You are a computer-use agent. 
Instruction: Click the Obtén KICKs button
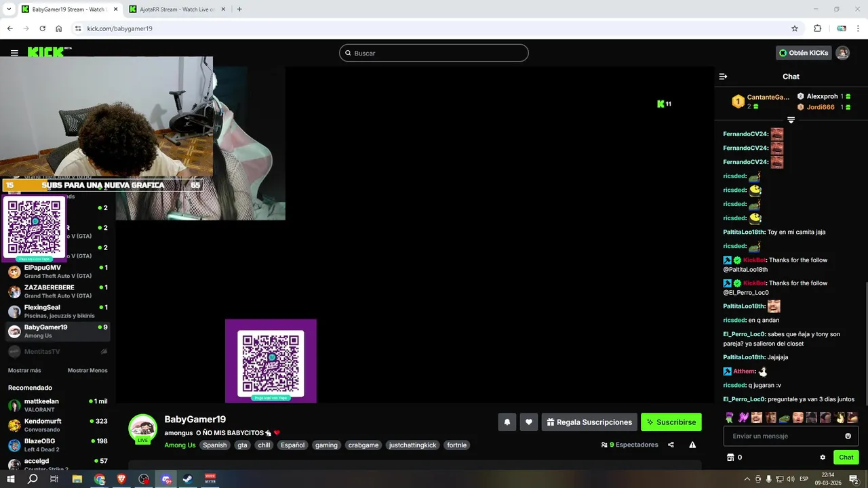(804, 53)
